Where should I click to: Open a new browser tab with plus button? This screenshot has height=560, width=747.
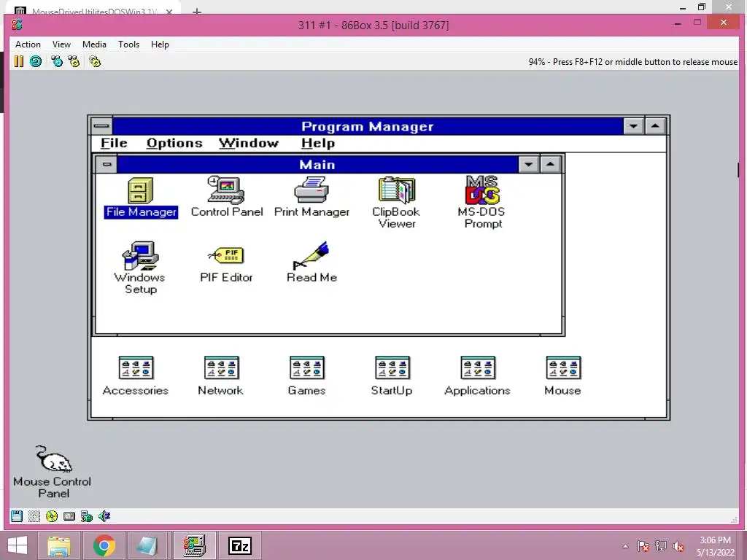coord(197,11)
